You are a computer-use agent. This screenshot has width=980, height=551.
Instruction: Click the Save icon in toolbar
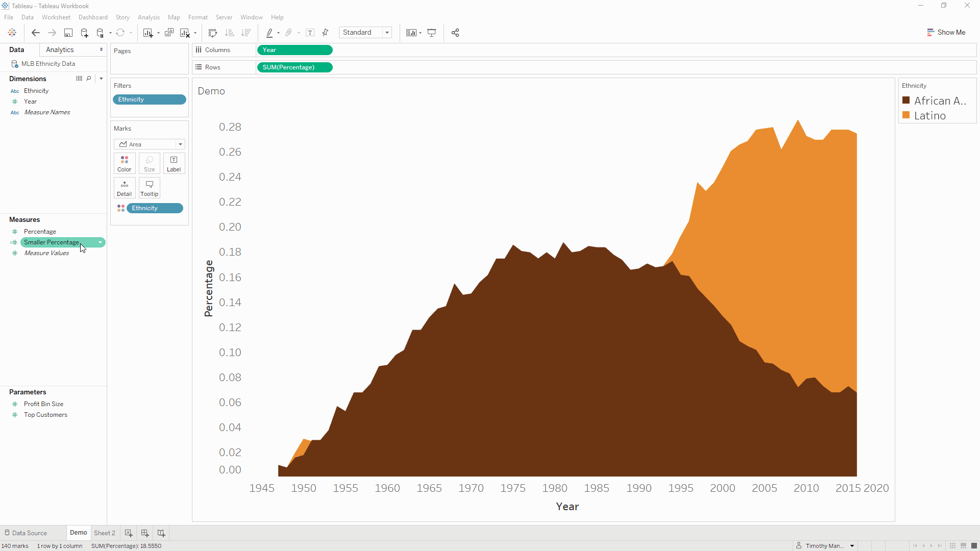(x=68, y=33)
